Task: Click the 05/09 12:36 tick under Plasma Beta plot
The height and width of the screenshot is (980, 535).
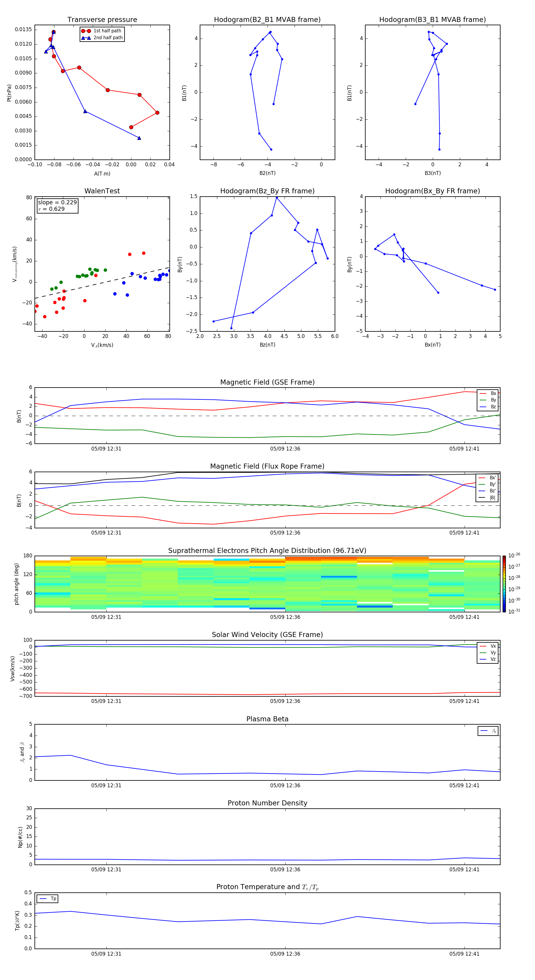Action: 285,785
